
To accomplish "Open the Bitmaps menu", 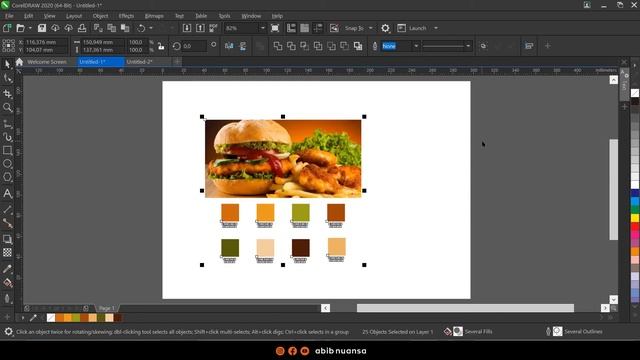I will [154, 16].
